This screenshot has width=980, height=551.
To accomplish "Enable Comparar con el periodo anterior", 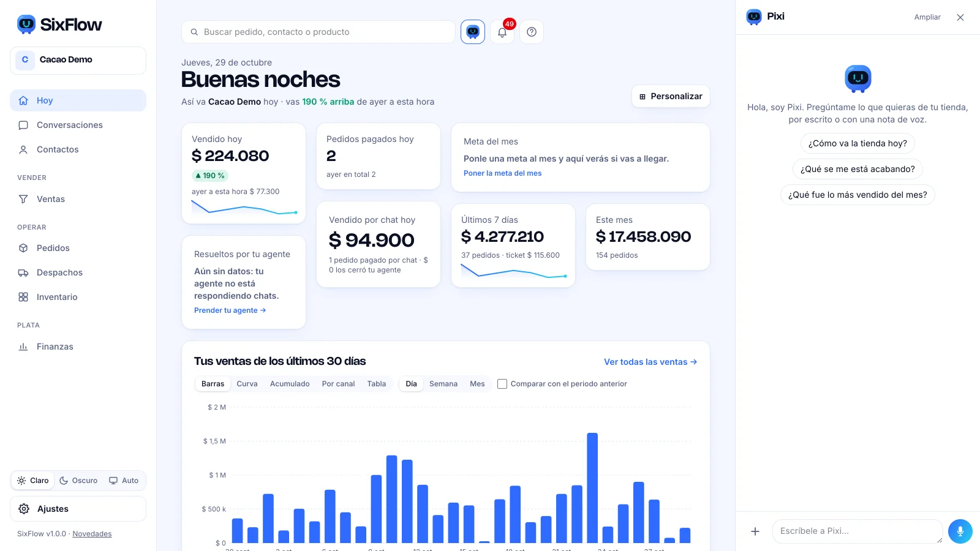I will pos(562,384).
